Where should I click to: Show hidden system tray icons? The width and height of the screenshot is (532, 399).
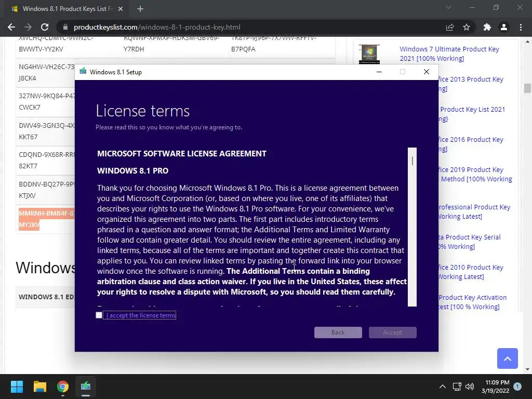pos(443,387)
